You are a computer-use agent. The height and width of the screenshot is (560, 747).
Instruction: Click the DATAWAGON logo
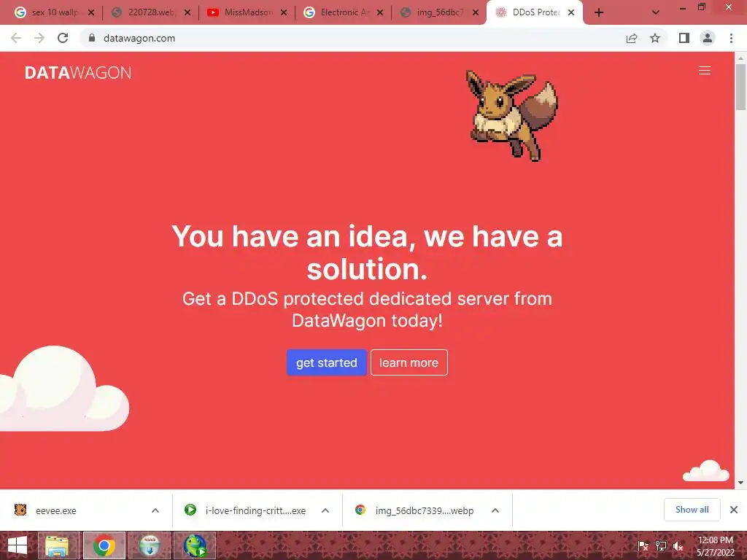[x=78, y=72]
